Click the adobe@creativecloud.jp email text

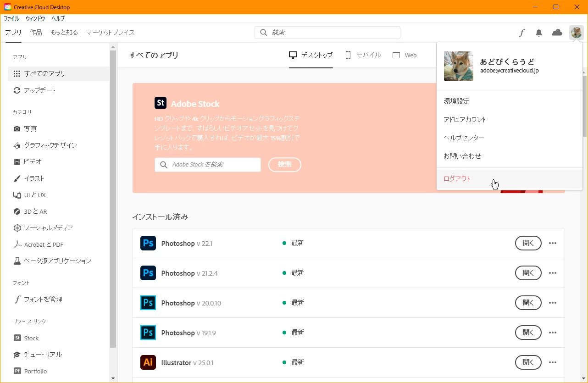(510, 71)
